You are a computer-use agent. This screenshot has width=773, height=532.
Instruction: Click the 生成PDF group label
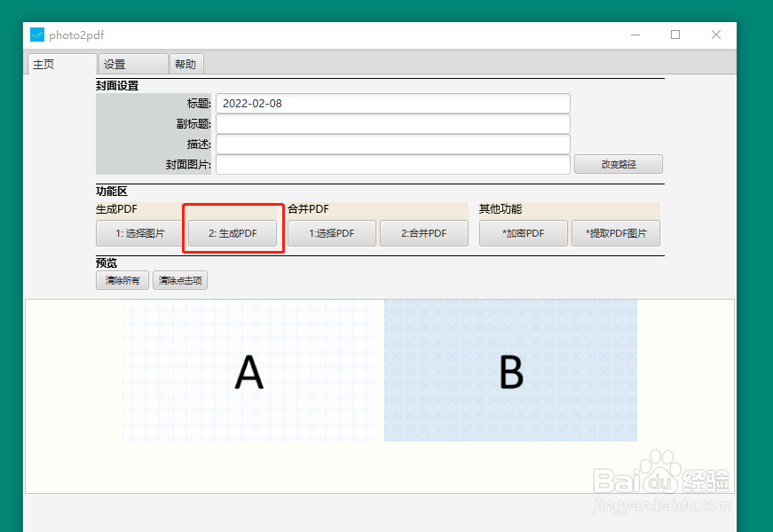(116, 209)
